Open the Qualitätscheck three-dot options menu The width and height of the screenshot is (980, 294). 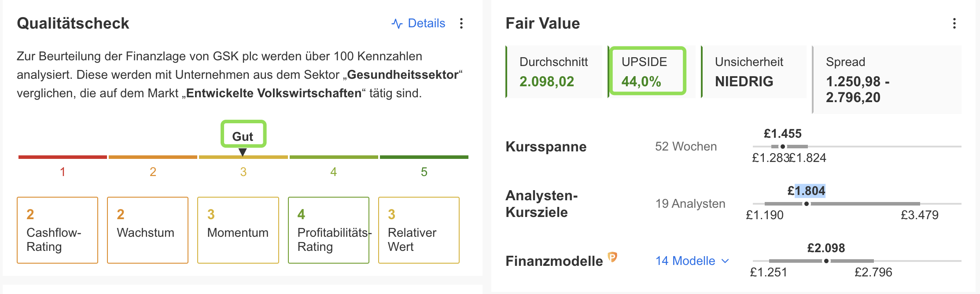point(461,23)
